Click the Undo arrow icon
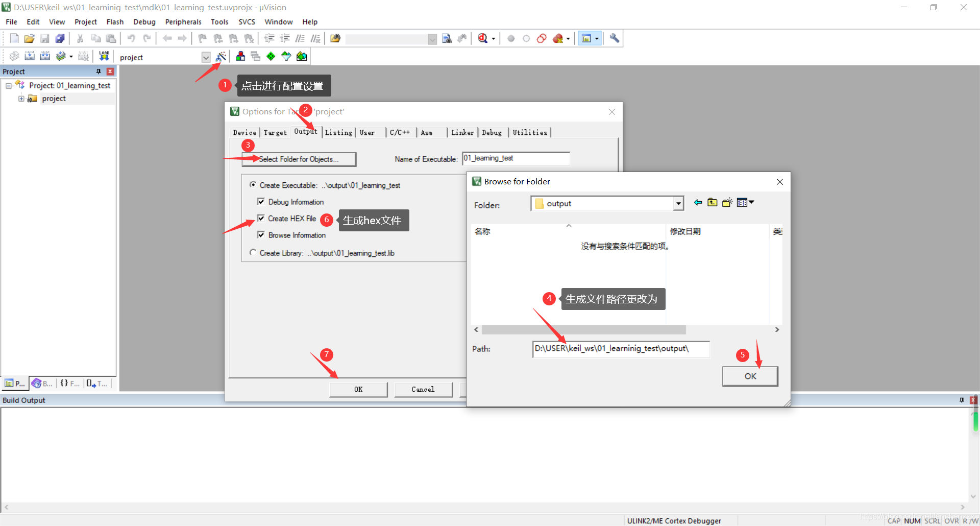 [x=131, y=38]
